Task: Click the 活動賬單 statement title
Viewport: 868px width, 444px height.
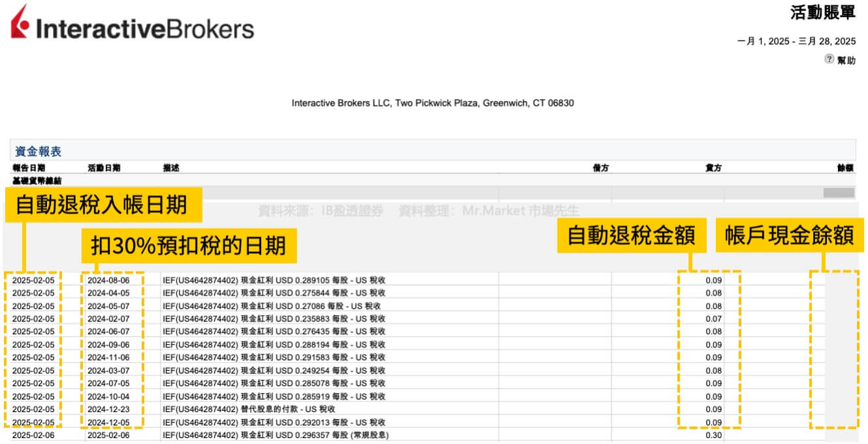Action: tap(822, 13)
